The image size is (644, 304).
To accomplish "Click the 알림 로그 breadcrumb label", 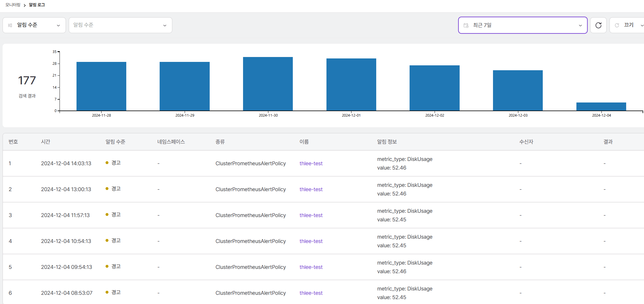I will [x=37, y=5].
